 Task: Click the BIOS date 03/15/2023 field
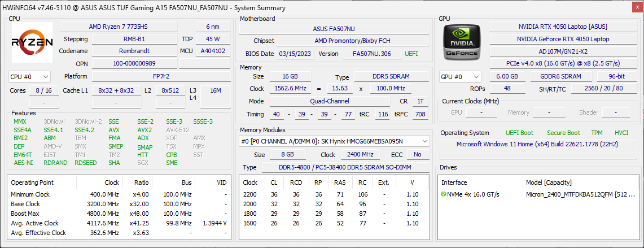click(x=296, y=54)
